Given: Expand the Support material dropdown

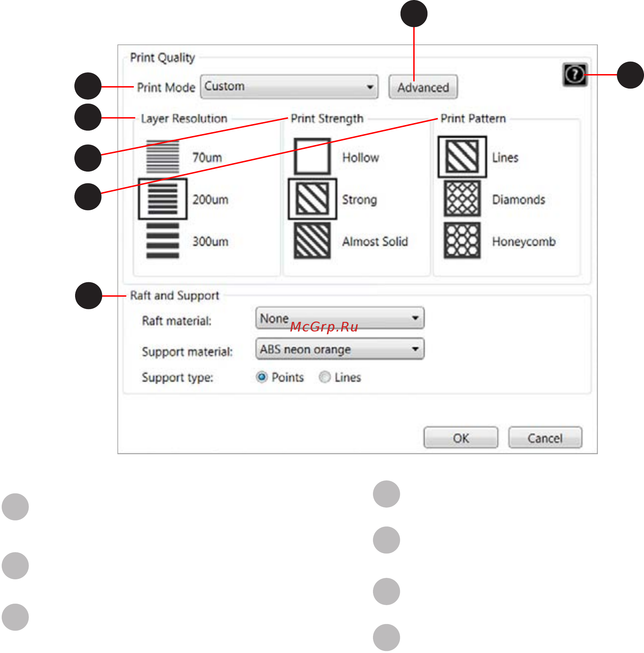Looking at the screenshot, I should coord(340,349).
